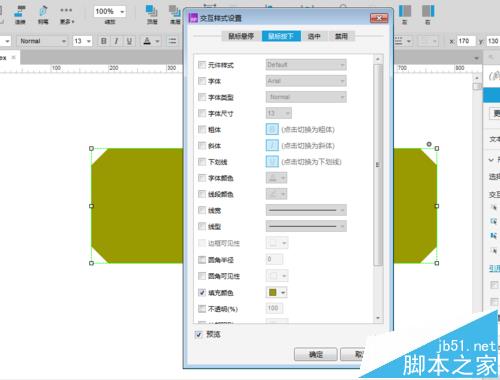Click the bullet list icon

(x=172, y=41)
